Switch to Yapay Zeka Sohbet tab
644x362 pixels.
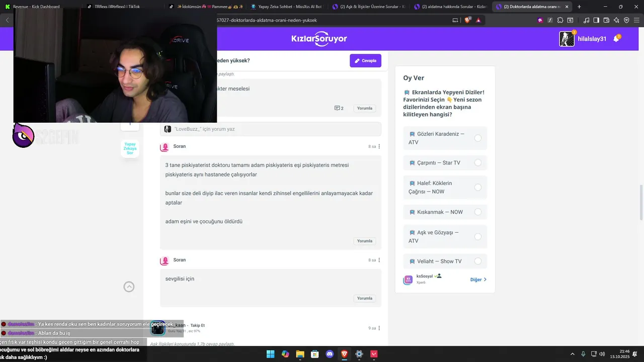pyautogui.click(x=286, y=7)
